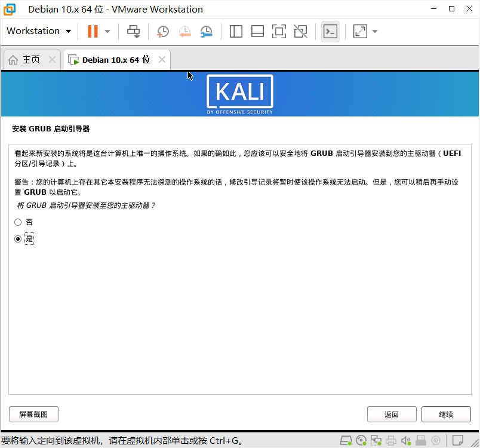The image size is (480, 448).
Task: Click the 返回 button
Action: click(392, 415)
